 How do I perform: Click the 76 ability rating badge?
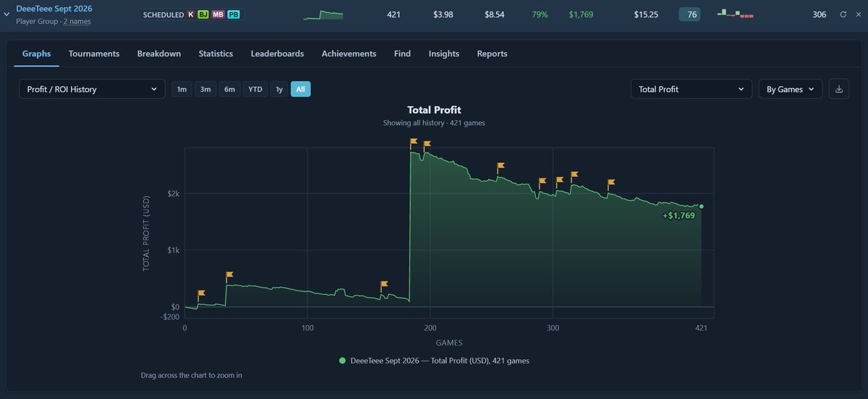point(689,14)
